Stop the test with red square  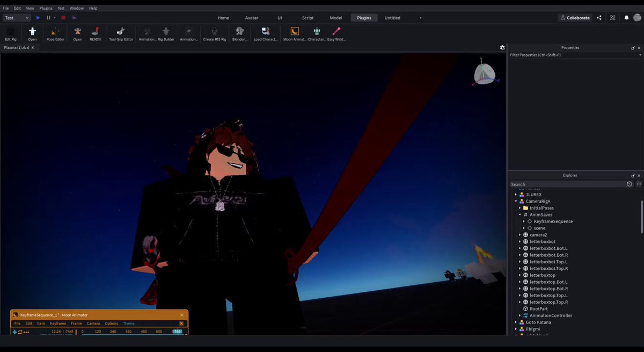coord(63,18)
